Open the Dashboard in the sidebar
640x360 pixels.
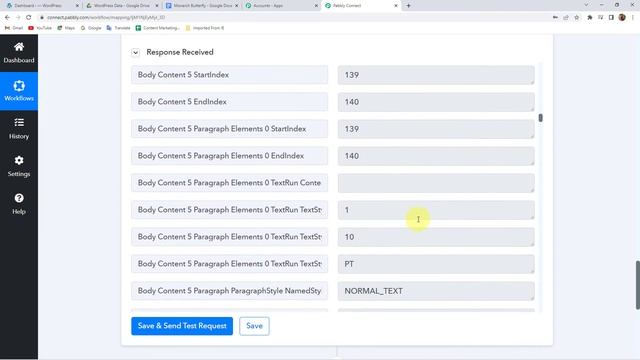coord(19,53)
